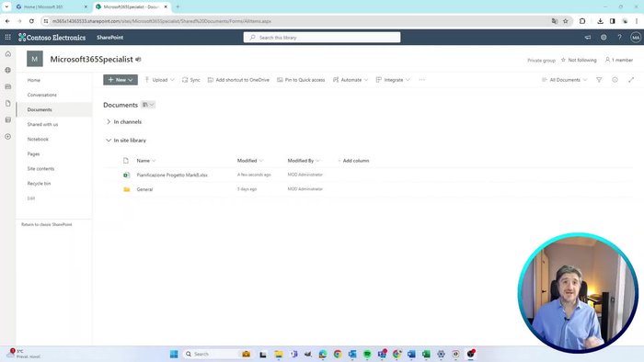Open Shared with us in site navigation

[x=42, y=125]
